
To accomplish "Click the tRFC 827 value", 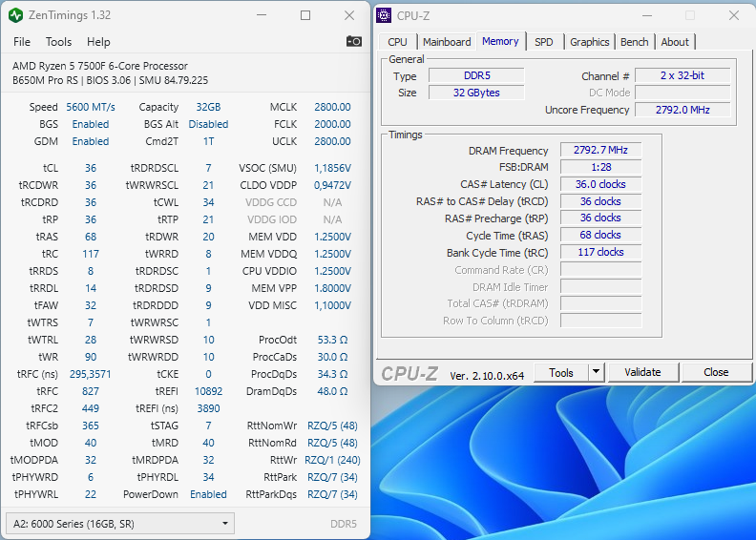I will point(90,391).
